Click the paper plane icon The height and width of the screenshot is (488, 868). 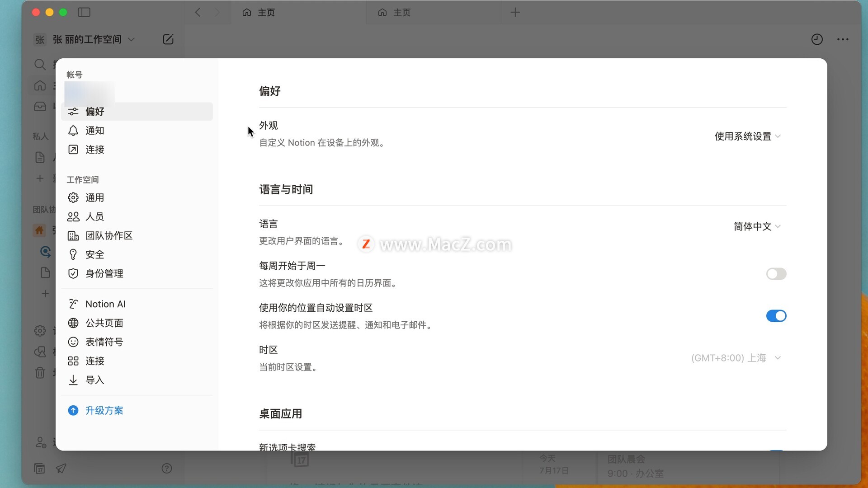61,469
